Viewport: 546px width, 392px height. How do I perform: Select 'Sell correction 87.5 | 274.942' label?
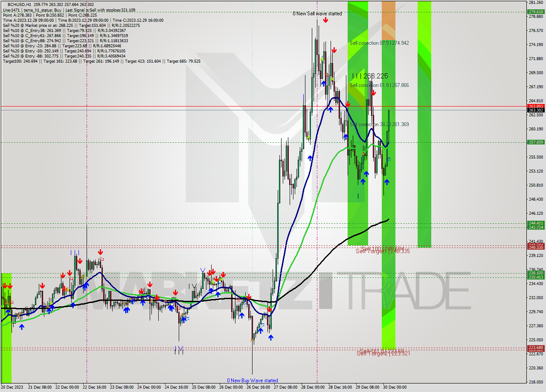[x=379, y=43]
